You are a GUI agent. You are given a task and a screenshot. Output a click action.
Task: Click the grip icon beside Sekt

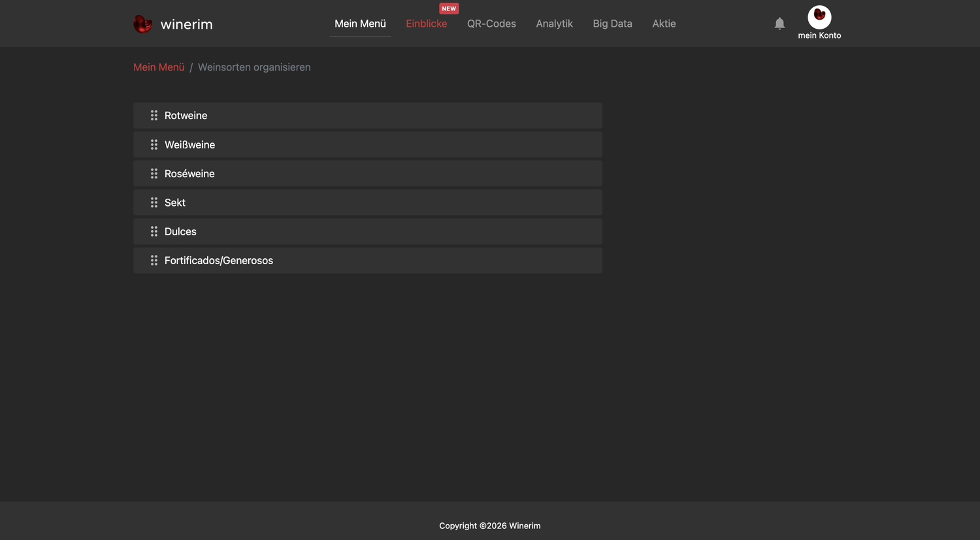point(154,203)
